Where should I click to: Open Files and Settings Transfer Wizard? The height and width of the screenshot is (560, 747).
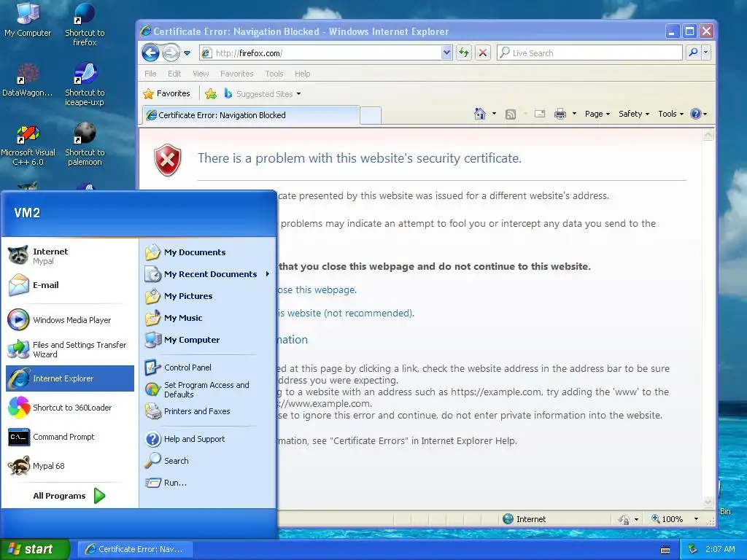pyautogui.click(x=69, y=349)
